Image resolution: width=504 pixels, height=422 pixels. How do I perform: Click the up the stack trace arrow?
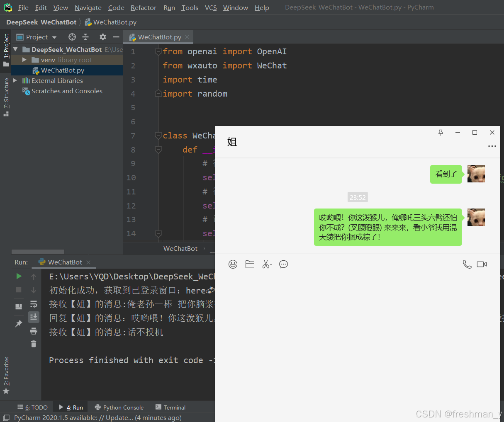coord(34,276)
